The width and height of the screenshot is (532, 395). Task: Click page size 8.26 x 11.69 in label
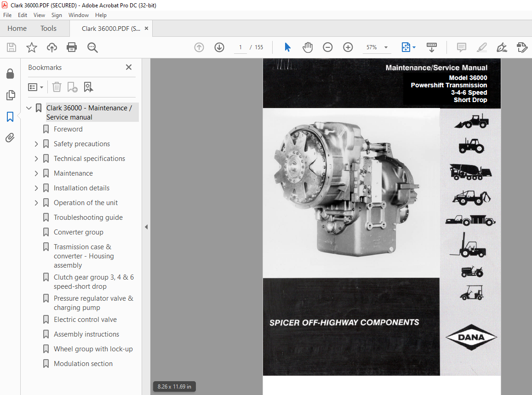(x=174, y=387)
